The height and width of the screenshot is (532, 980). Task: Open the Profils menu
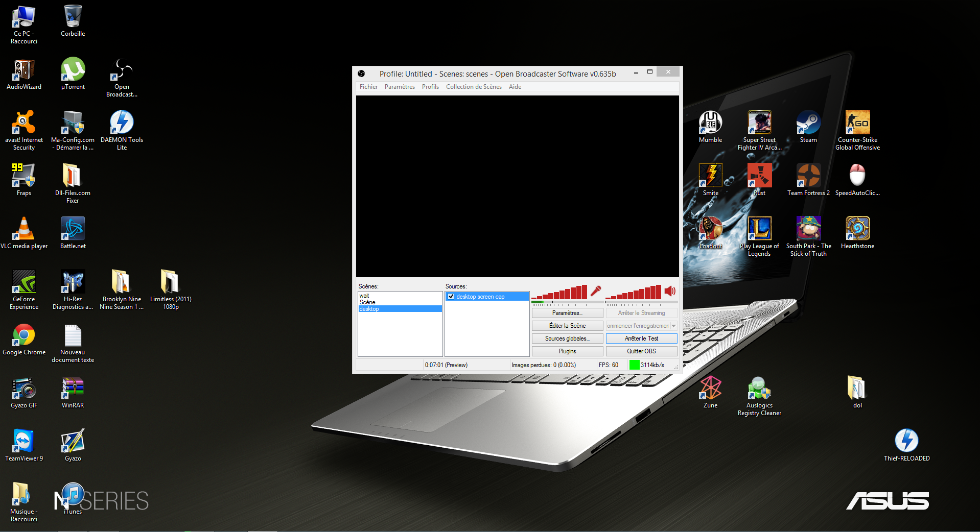[430, 87]
